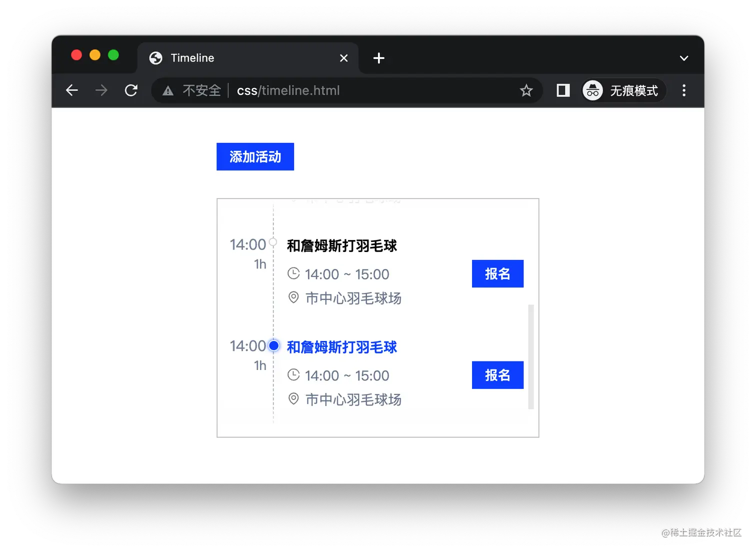Toggle the bookmark star in the address bar
Viewport: 756px width, 552px height.
(x=526, y=90)
